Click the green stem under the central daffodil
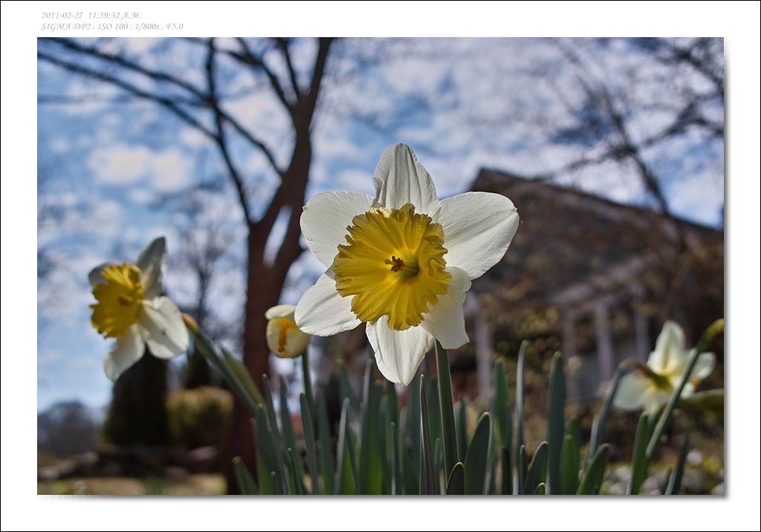The image size is (761, 532). coord(446,401)
